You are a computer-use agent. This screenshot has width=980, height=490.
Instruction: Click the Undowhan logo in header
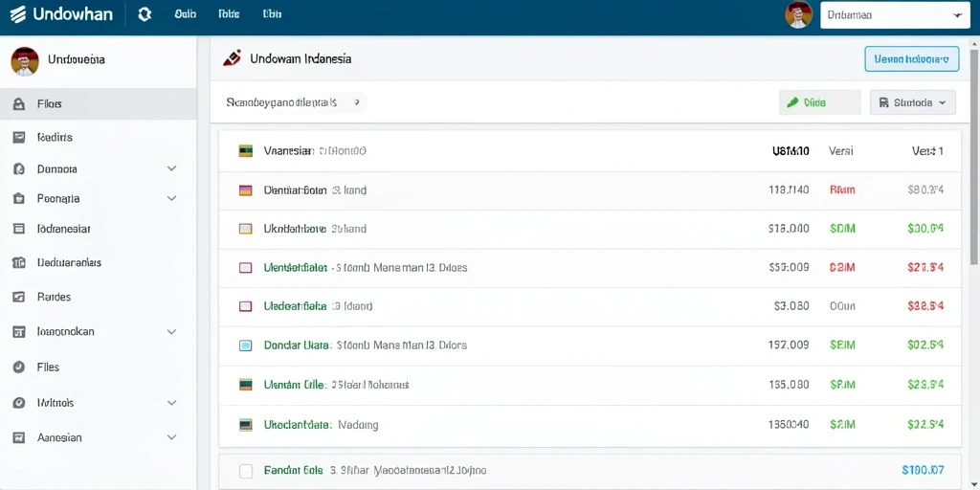[x=61, y=14]
